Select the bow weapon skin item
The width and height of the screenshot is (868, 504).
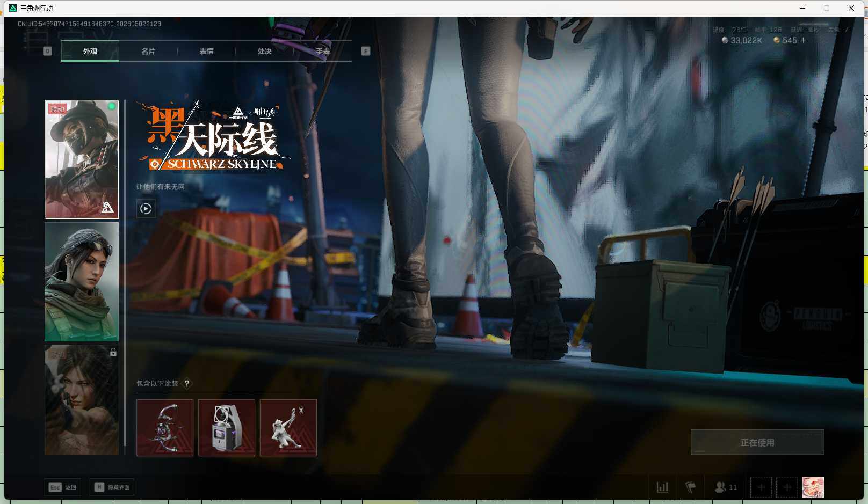coord(165,428)
